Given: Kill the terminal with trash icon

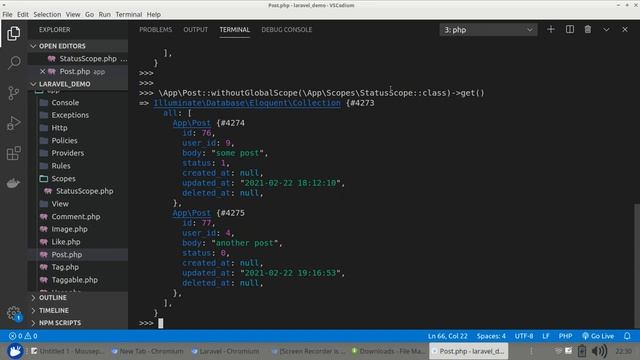Looking at the screenshot, I should coord(588,29).
